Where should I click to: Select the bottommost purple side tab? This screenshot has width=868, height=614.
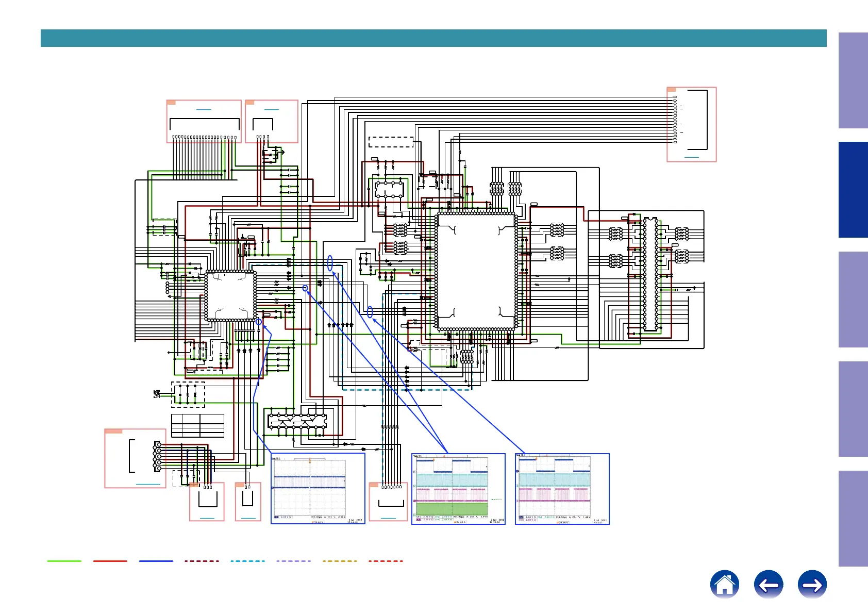tap(853, 519)
